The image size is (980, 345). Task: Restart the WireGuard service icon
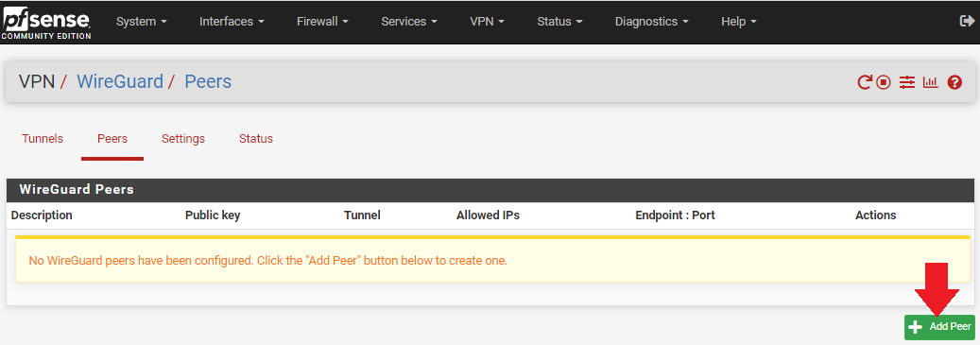click(865, 82)
